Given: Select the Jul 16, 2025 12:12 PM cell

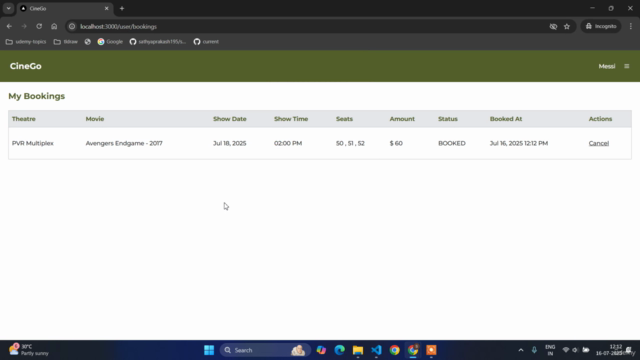Looking at the screenshot, I should pos(519,143).
